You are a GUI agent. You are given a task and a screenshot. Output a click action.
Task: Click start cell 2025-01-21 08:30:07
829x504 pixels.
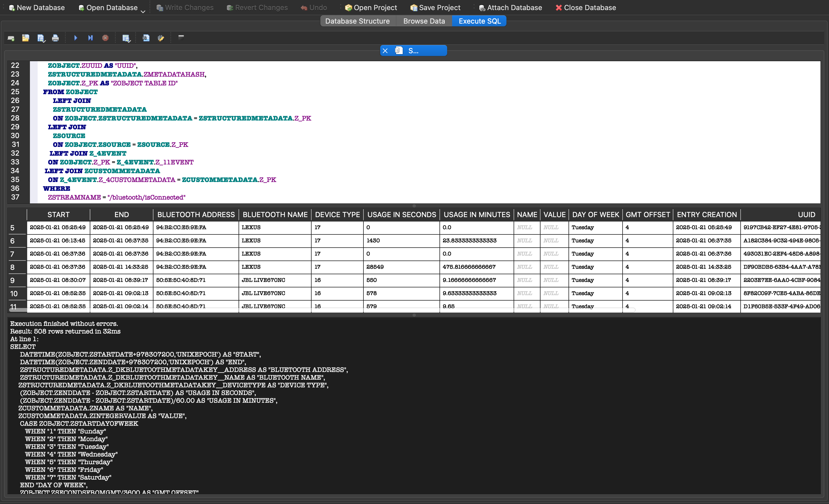pos(58,280)
